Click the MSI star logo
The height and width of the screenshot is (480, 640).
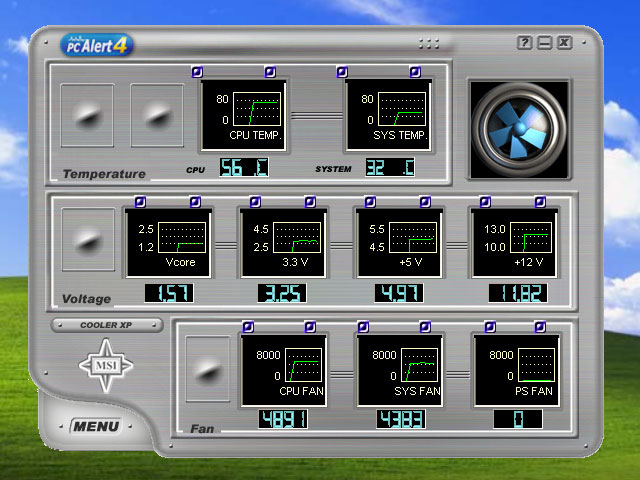point(106,365)
